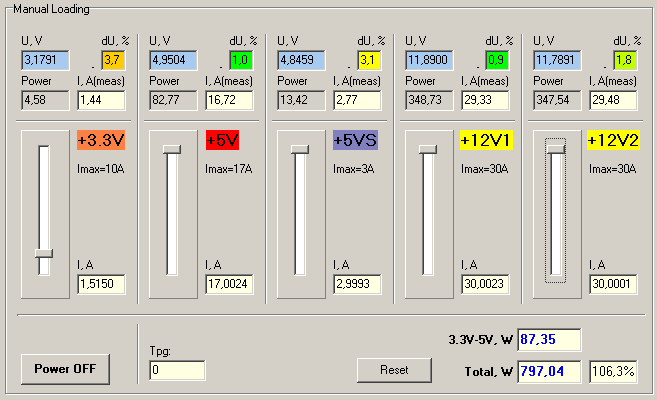Click the +3.3V current slider handle
The image size is (657, 400).
tap(43, 254)
